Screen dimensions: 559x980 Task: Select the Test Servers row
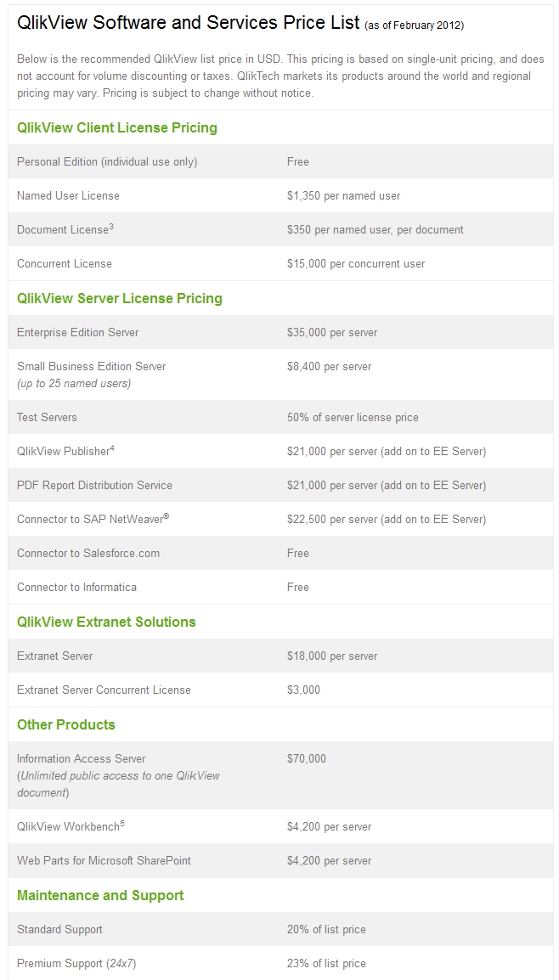(x=280, y=418)
